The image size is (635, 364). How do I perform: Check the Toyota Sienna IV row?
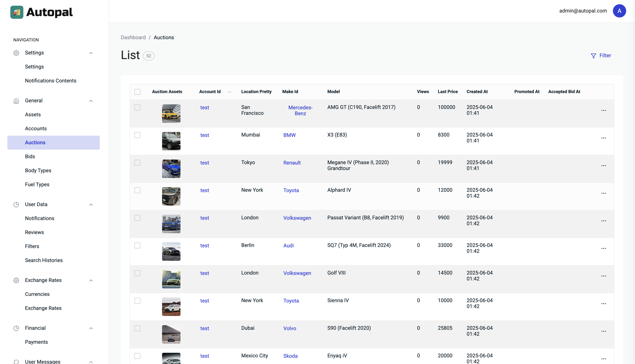click(137, 301)
